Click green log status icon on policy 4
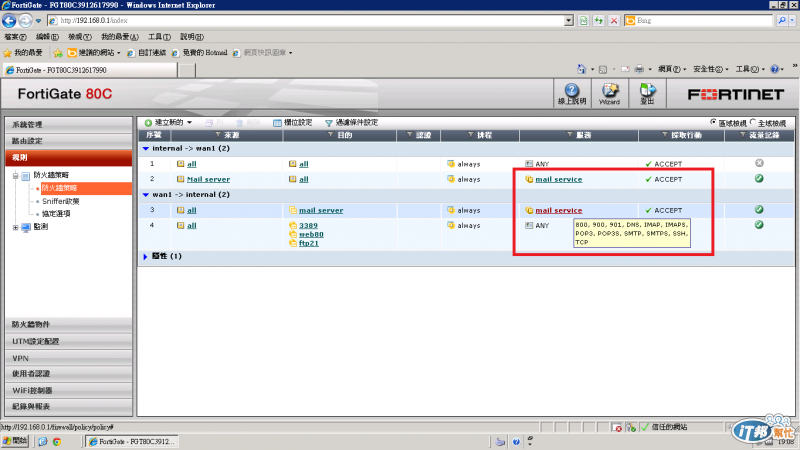Screen dimensions: 800x450 (759, 225)
